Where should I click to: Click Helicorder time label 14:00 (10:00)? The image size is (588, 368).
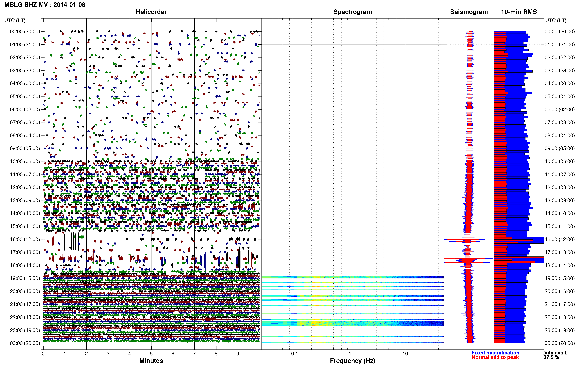coord(25,213)
